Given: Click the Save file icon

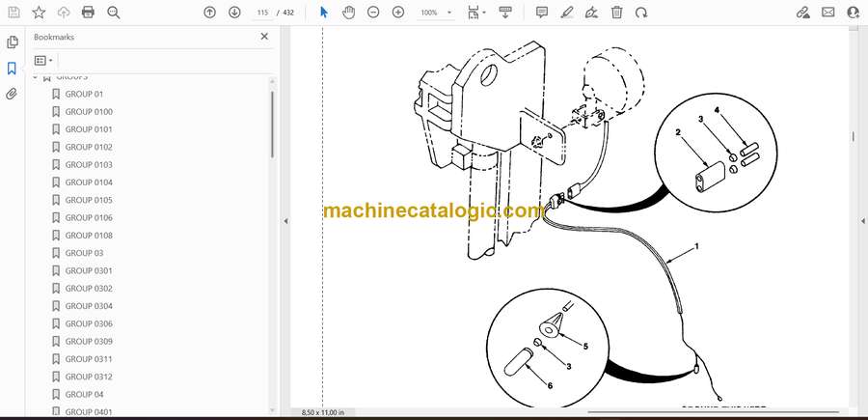Looking at the screenshot, I should click(14, 13).
